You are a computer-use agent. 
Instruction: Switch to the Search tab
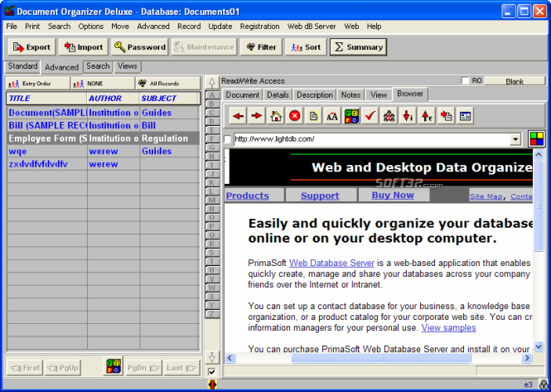click(x=98, y=66)
